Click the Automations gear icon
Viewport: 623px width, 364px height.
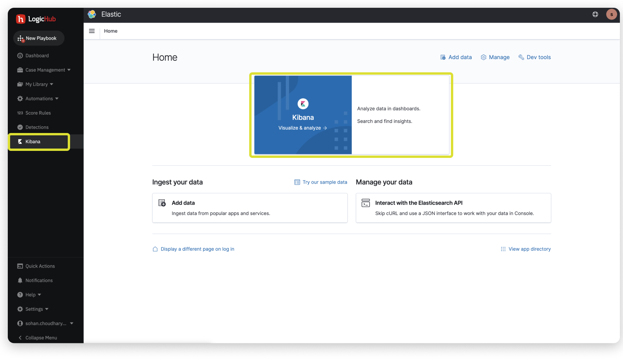[x=20, y=99]
